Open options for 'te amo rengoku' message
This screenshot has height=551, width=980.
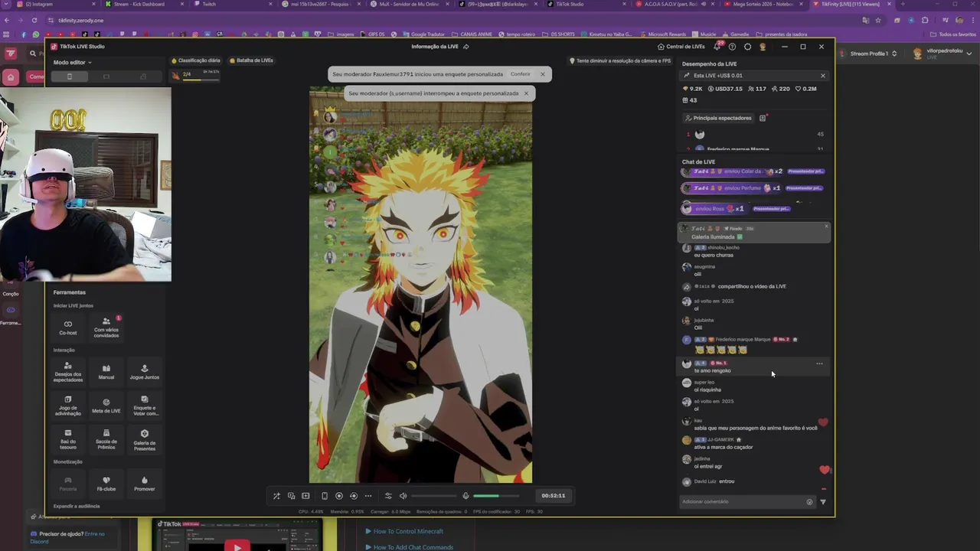[819, 364]
